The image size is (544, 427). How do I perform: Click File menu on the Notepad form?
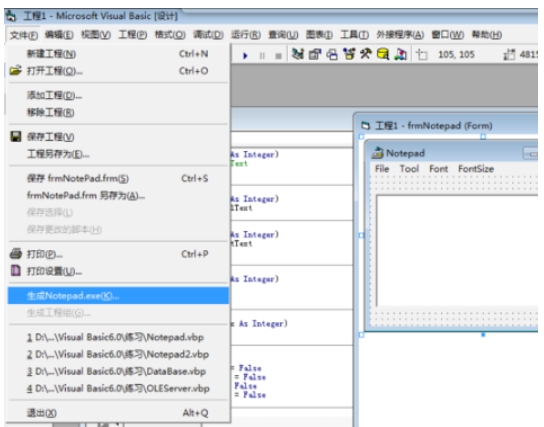coord(382,169)
